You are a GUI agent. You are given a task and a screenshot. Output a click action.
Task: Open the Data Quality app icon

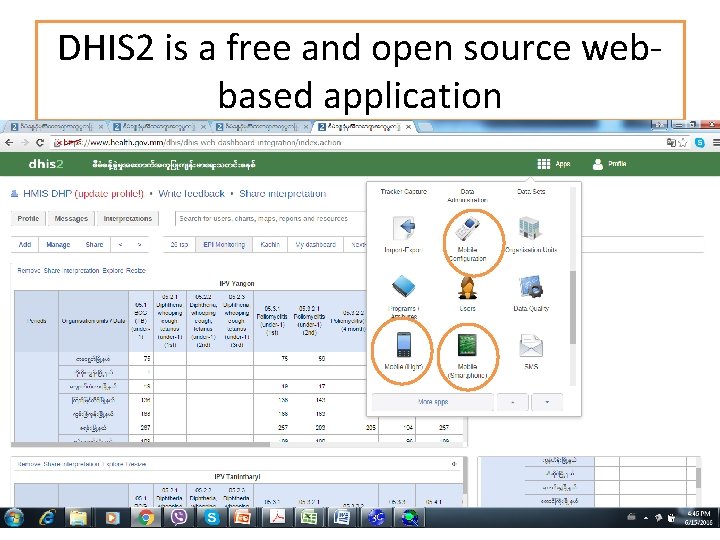(531, 287)
